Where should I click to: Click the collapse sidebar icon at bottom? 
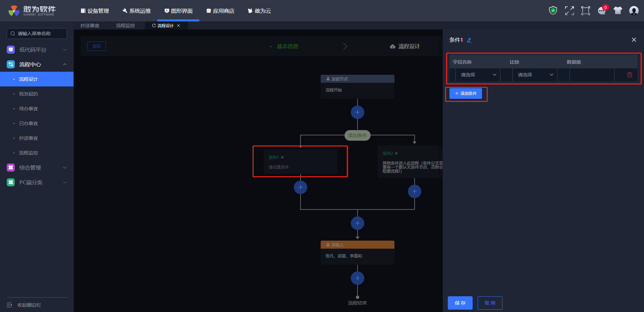[x=9, y=305]
